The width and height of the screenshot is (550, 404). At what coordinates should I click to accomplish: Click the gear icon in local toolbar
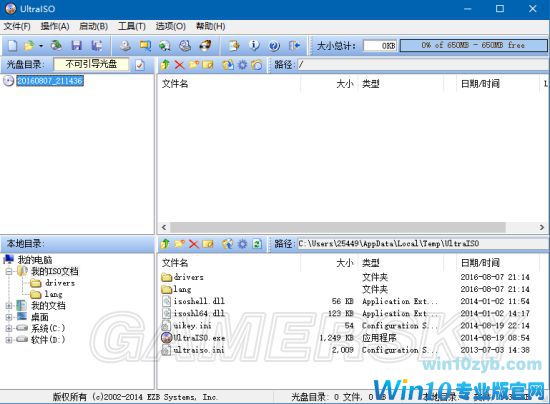(x=242, y=244)
